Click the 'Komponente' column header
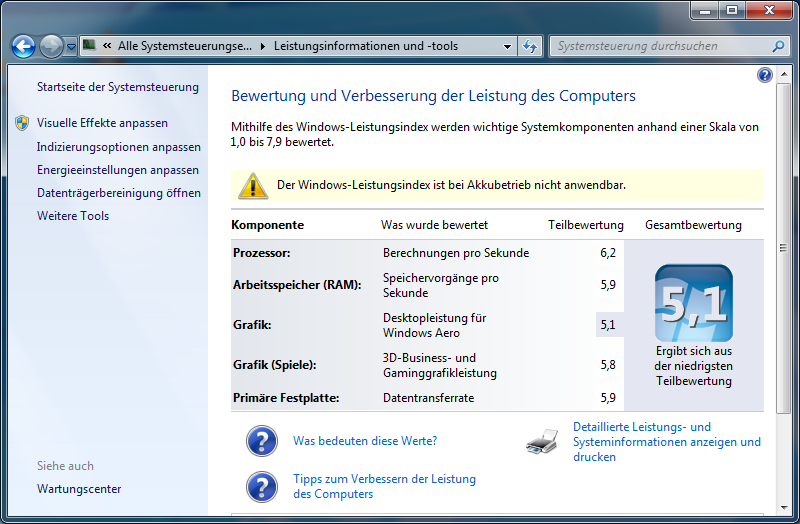 pyautogui.click(x=267, y=225)
